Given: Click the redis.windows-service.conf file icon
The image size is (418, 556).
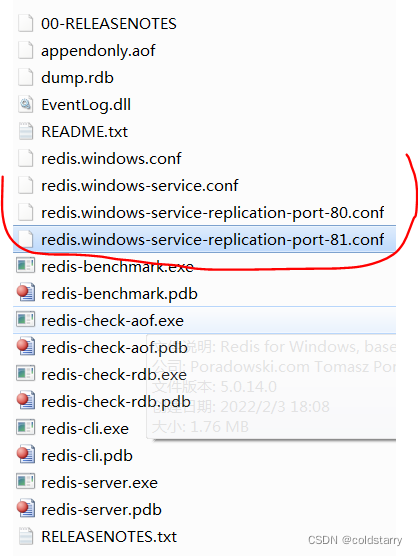Looking at the screenshot, I should coord(26,185).
